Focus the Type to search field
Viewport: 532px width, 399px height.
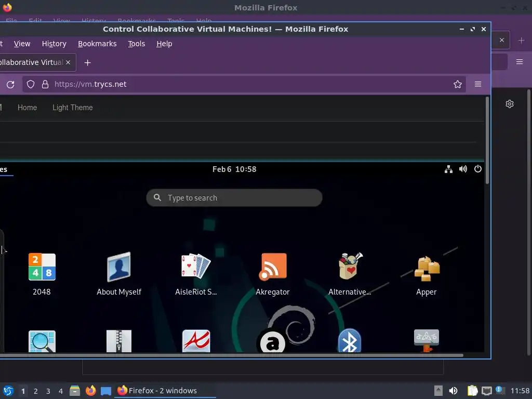point(234,198)
